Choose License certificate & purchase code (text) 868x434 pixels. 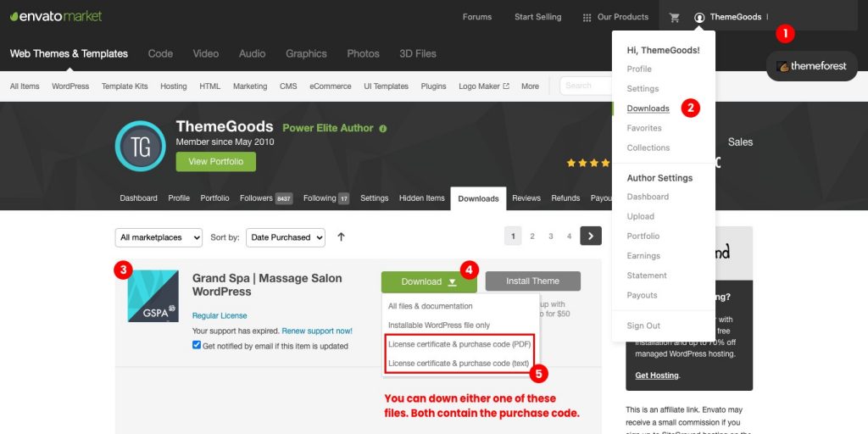click(x=459, y=364)
